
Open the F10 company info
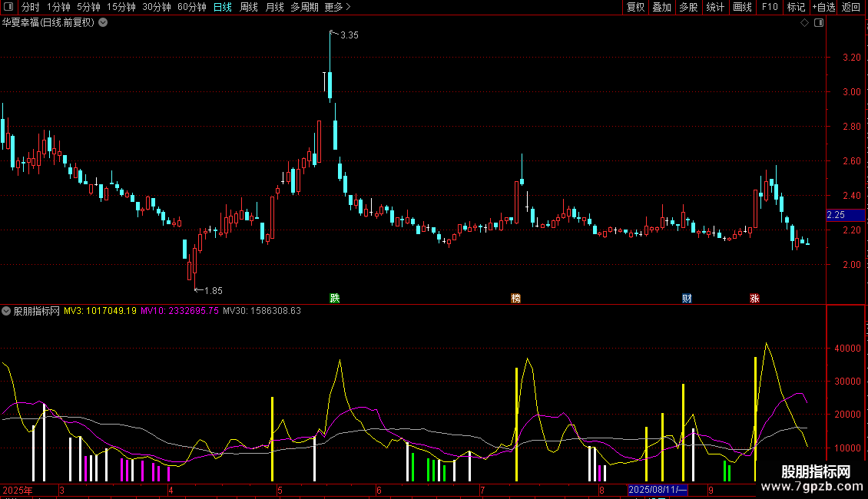(770, 7)
